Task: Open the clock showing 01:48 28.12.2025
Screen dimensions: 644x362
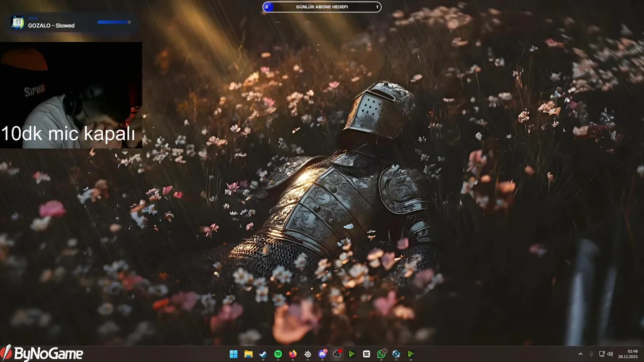Action: tap(628, 354)
